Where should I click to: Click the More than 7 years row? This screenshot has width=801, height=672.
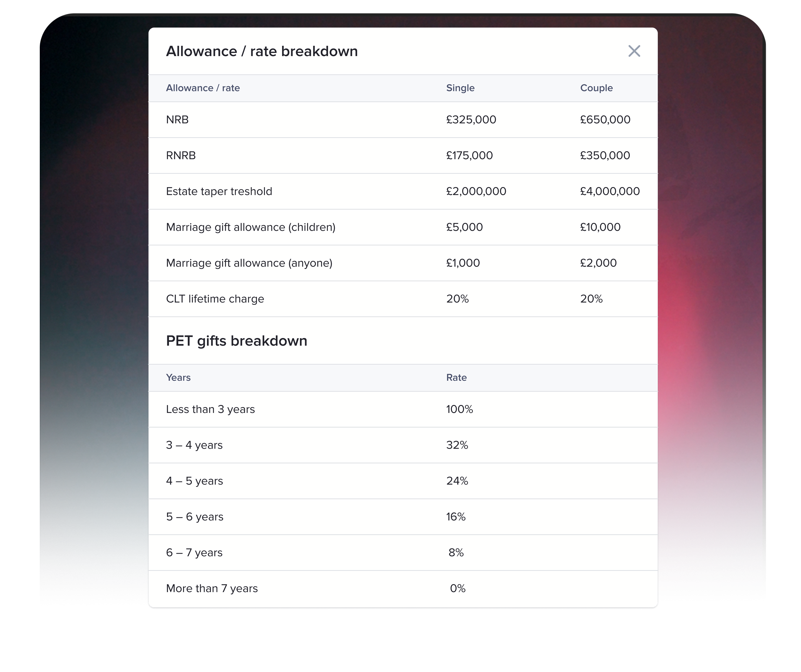212,588
